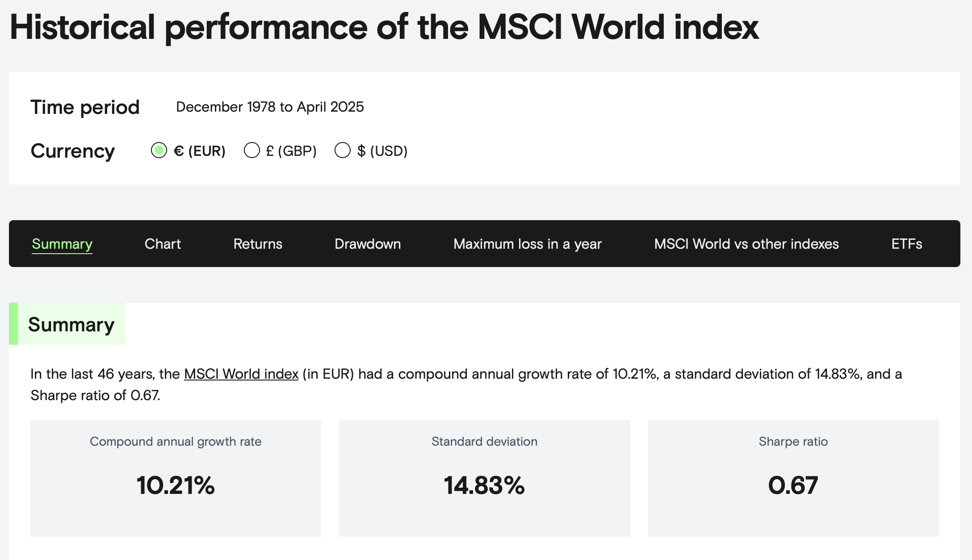This screenshot has height=560, width=972.
Task: Click the 14.83% standard deviation value
Action: 484,485
